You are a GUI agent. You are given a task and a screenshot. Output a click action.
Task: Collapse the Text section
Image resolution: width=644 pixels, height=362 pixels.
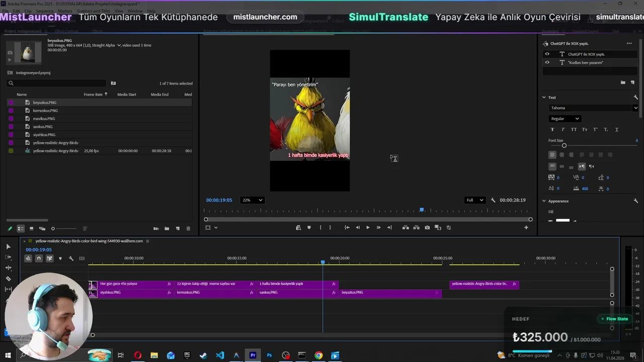(544, 98)
